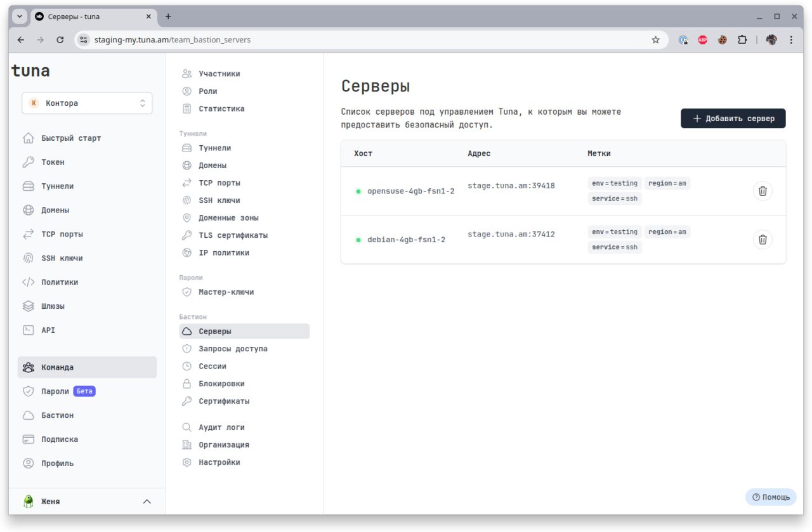The height and width of the screenshot is (532, 812).
Task: Click TCP порты arrows icon in submenu
Action: (x=187, y=183)
